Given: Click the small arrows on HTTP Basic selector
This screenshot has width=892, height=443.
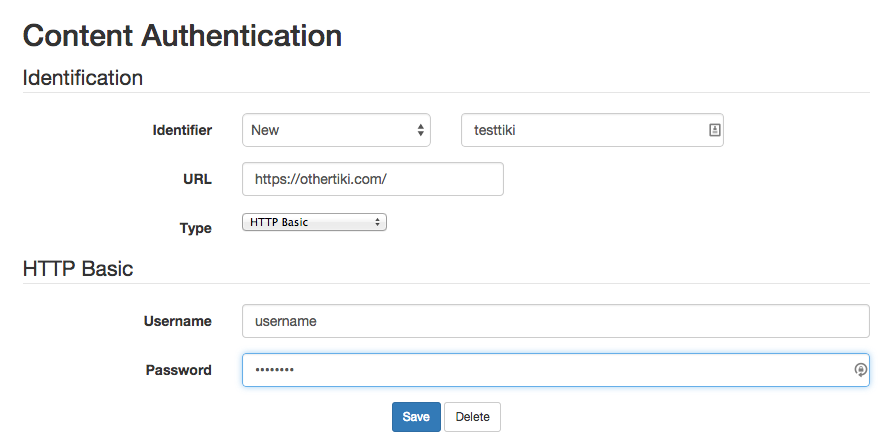Looking at the screenshot, I should click(x=377, y=222).
